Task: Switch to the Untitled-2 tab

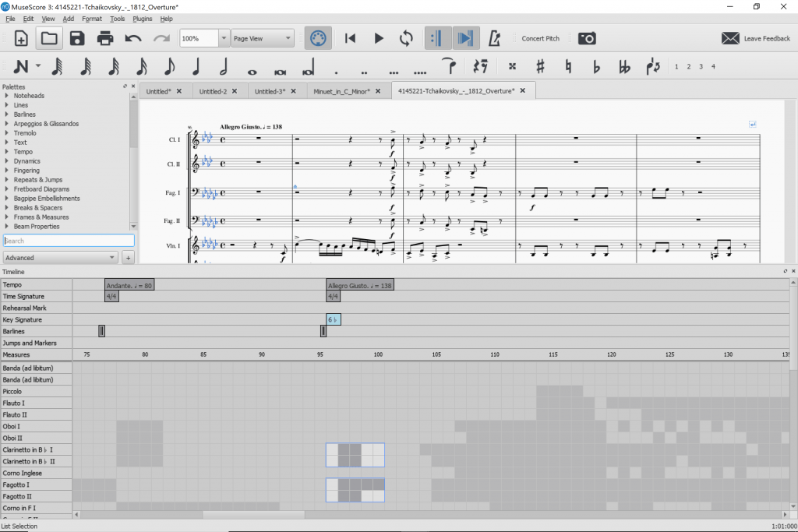Action: point(213,92)
